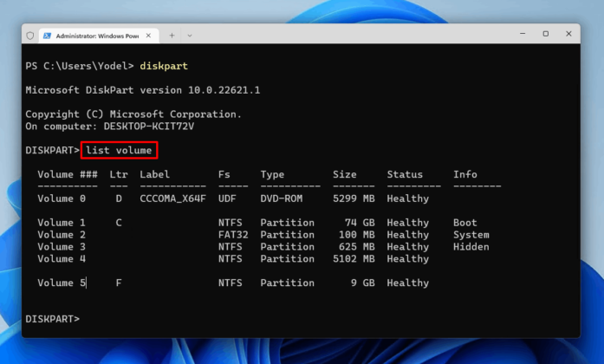Click the 'Hidden' info for Volume 3
This screenshot has height=364, width=604.
tap(471, 247)
